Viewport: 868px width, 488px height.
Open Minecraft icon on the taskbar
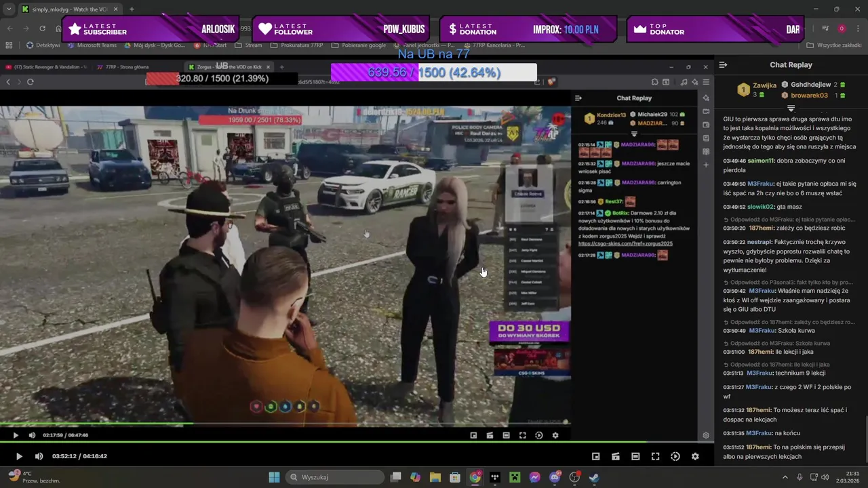tap(515, 477)
